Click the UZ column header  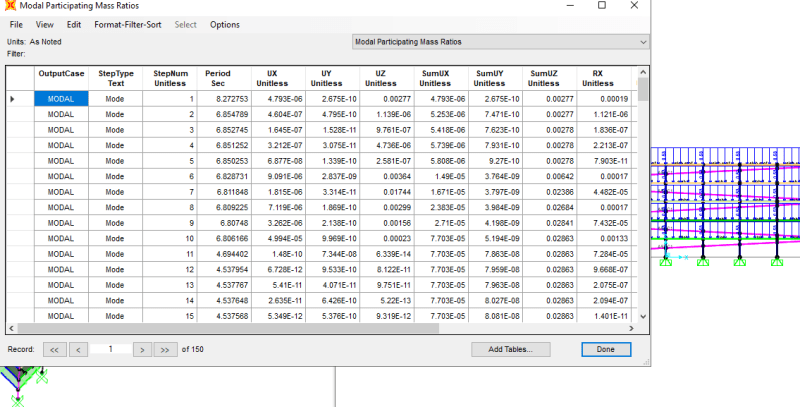[387, 79]
